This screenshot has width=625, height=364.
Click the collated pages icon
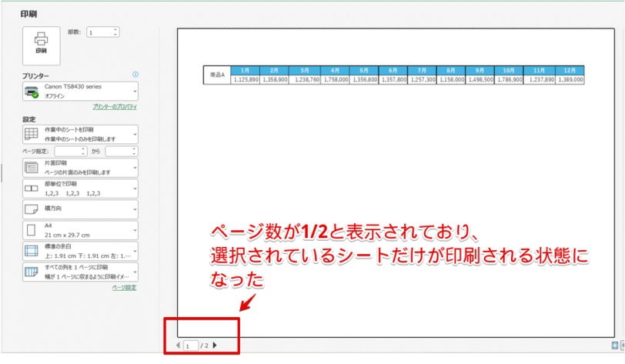coord(32,189)
